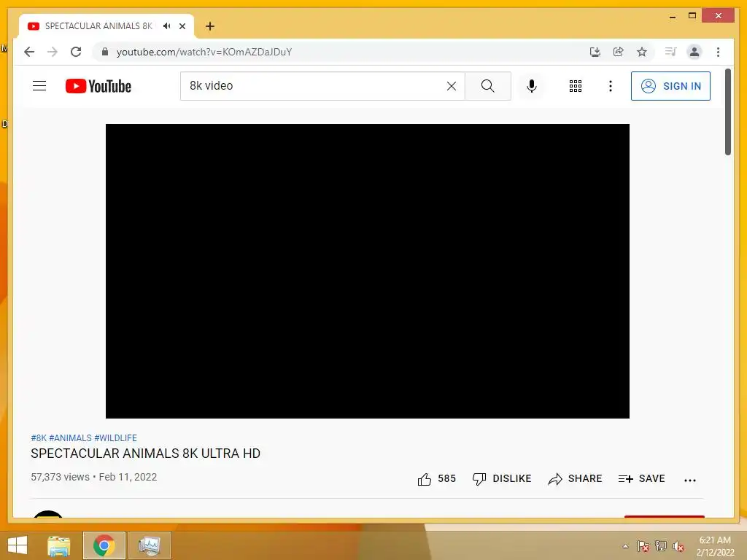The height and width of the screenshot is (560, 747).
Task: Click the black video player
Action: (x=368, y=271)
